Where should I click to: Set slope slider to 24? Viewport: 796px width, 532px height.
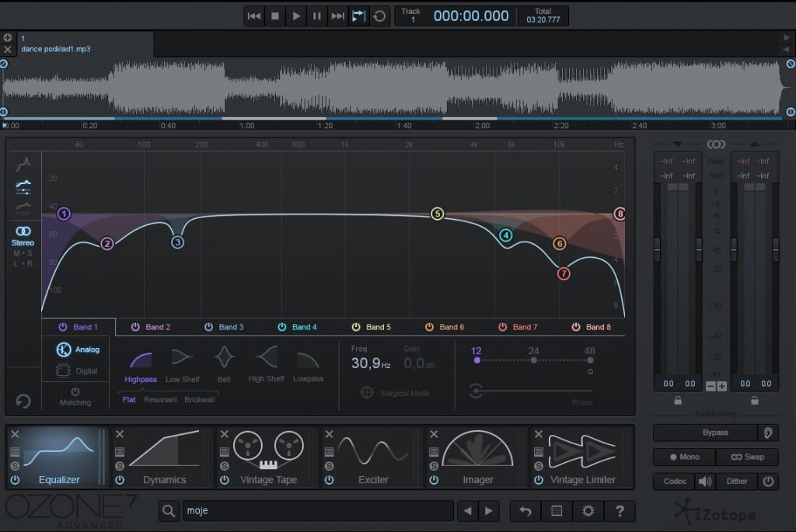tap(533, 360)
